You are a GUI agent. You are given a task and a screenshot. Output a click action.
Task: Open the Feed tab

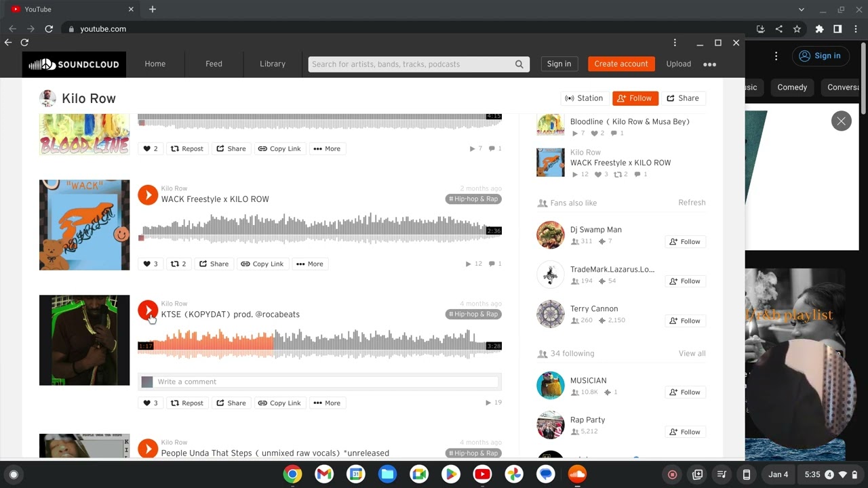[x=214, y=64]
